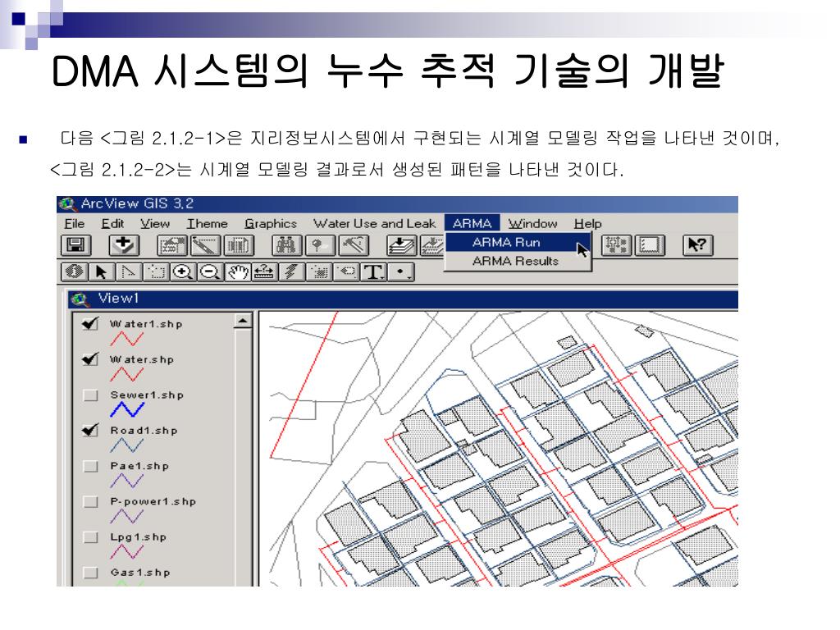Click Select Features Using Graphic icon

tap(617, 245)
